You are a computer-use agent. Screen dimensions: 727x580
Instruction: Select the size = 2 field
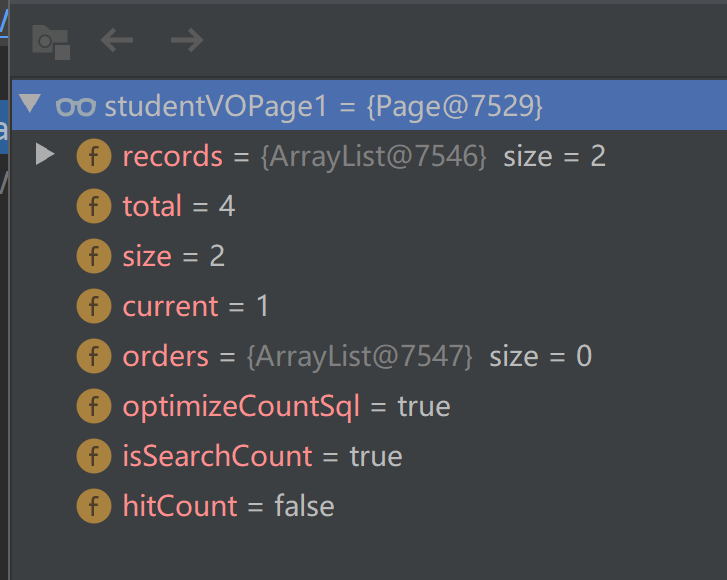point(173,256)
